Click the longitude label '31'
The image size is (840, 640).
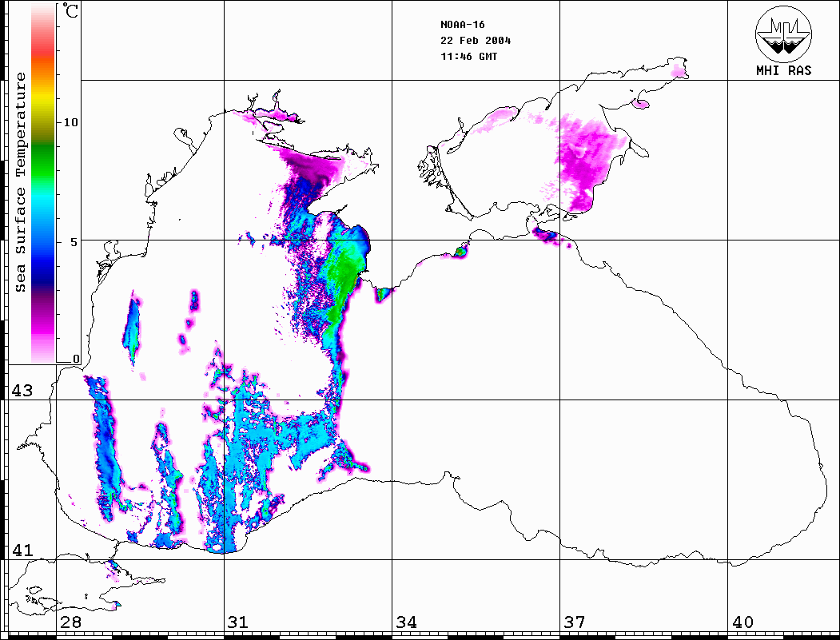coord(238,622)
